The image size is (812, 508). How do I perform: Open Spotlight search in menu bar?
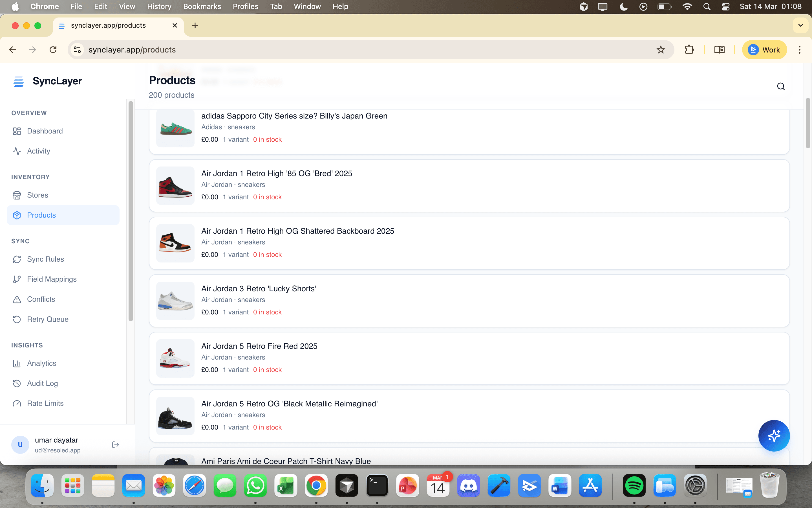click(x=707, y=6)
